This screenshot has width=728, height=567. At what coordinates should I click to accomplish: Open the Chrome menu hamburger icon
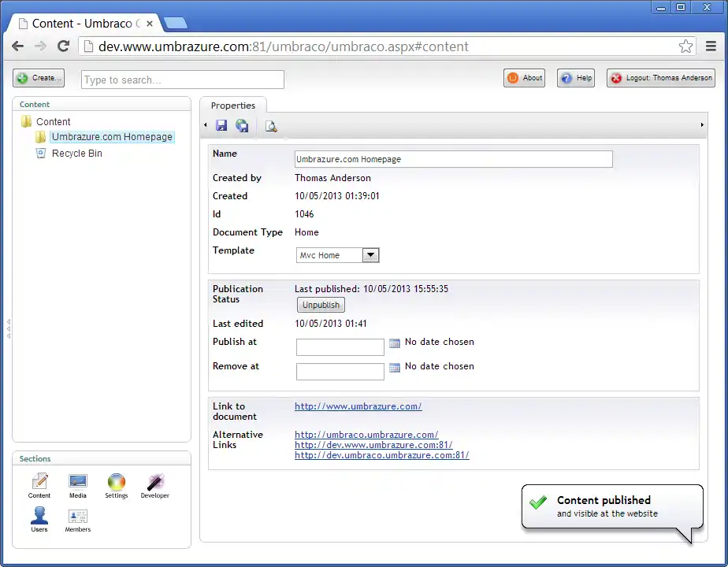tap(711, 46)
